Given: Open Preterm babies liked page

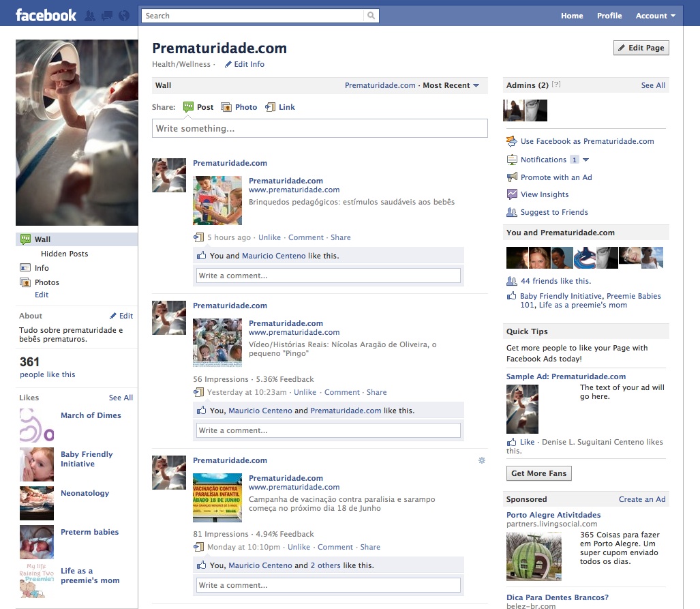Looking at the screenshot, I should point(90,532).
